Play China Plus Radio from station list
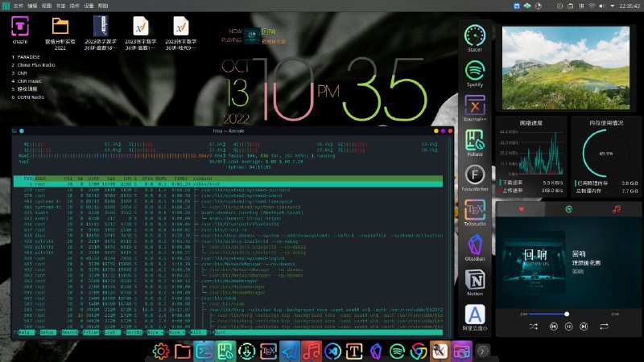 (35, 65)
